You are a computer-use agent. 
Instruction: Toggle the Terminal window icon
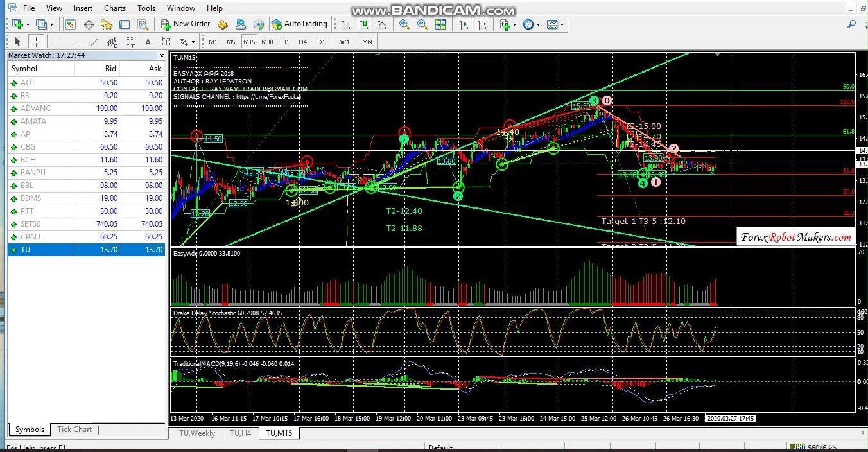[x=125, y=24]
